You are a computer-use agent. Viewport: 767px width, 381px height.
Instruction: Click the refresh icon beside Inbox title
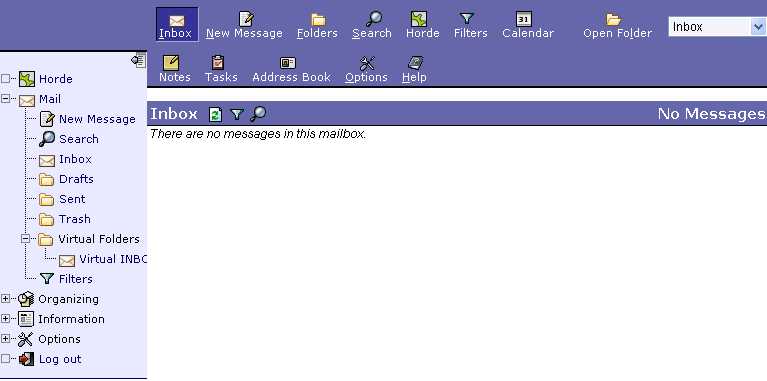tap(215, 114)
